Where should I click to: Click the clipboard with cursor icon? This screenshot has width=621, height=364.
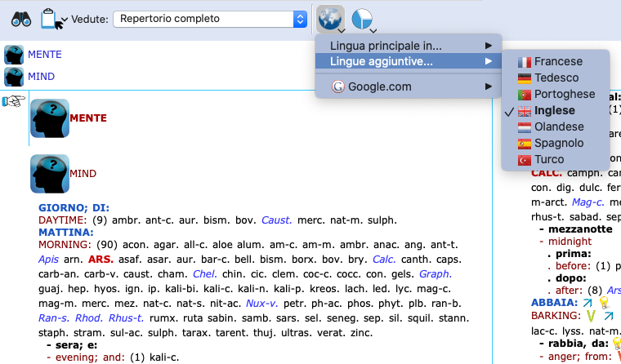click(x=52, y=18)
